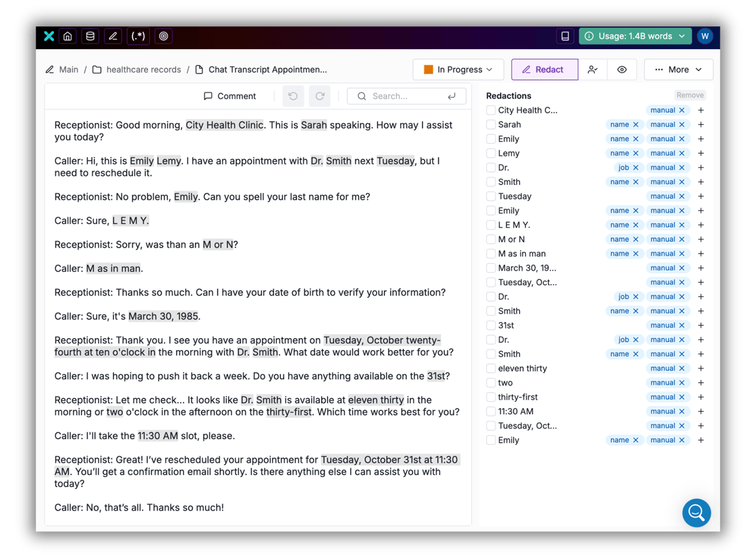Screen dimensions: 756x558
Task: Open the In Progress status dropdown
Action: coord(458,69)
